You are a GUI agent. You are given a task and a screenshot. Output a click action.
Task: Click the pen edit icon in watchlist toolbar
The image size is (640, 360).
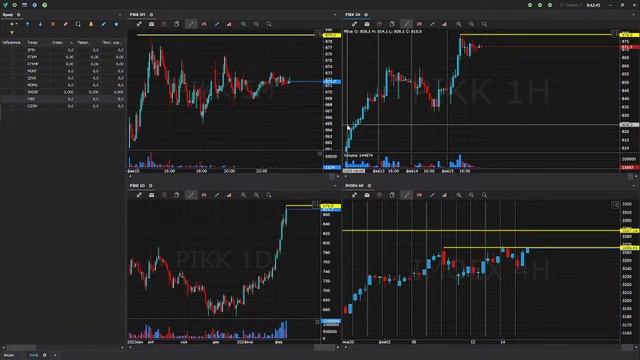point(103,24)
